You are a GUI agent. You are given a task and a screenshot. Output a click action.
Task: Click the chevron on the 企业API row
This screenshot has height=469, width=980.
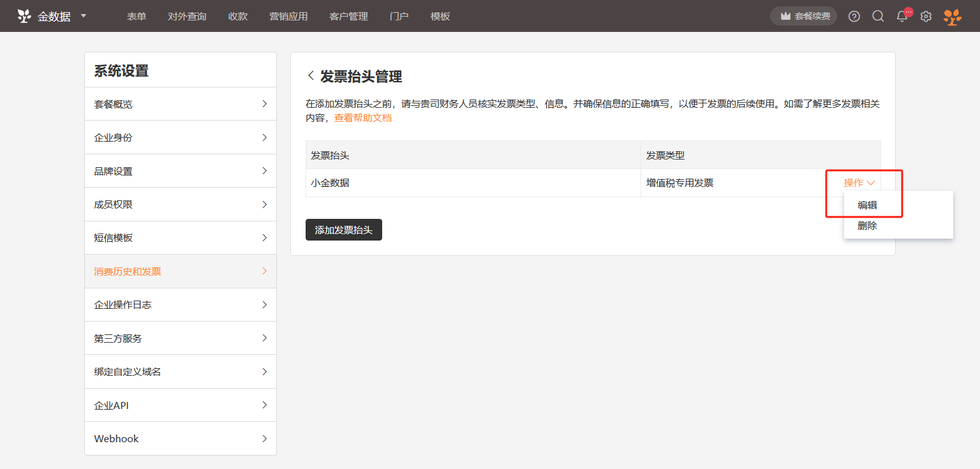(265, 405)
